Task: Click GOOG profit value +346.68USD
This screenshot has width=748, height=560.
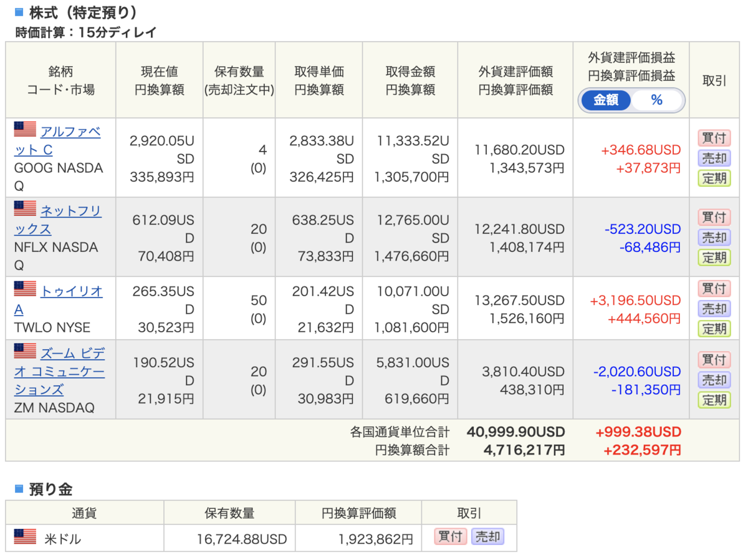Action: click(x=641, y=150)
